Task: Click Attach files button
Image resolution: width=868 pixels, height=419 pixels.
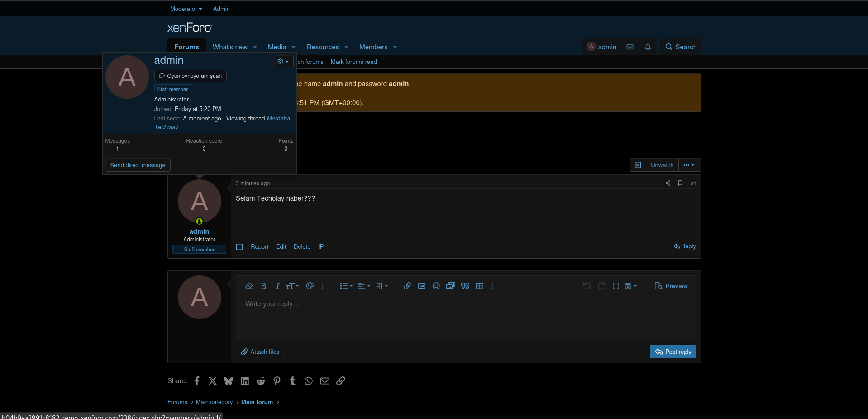Action: click(x=260, y=352)
